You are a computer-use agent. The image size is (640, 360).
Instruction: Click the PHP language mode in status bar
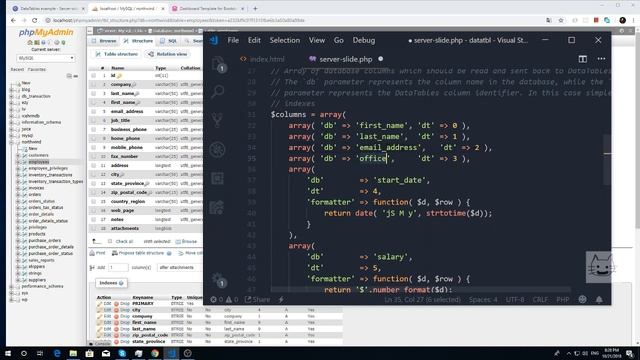point(562,300)
